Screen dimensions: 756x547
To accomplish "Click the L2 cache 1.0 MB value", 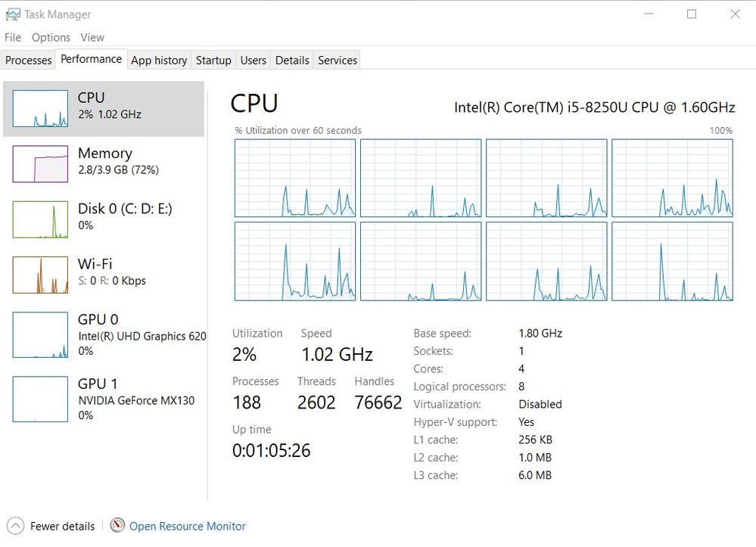I will (535, 458).
